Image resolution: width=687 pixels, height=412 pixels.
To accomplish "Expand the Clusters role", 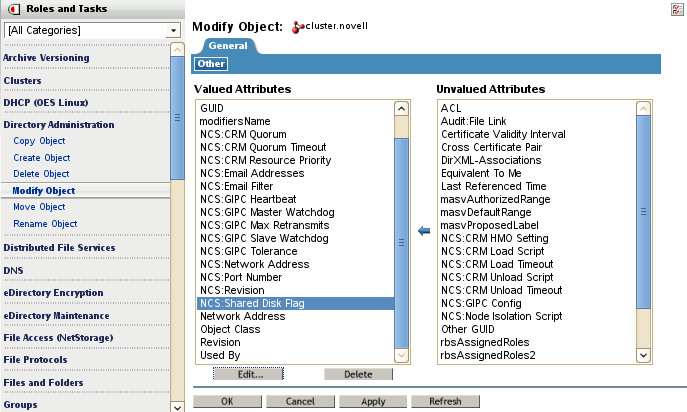I will click(x=22, y=81).
